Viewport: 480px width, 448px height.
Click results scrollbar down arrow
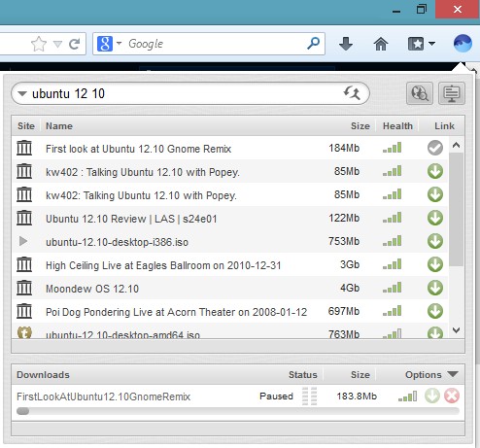coord(457,330)
